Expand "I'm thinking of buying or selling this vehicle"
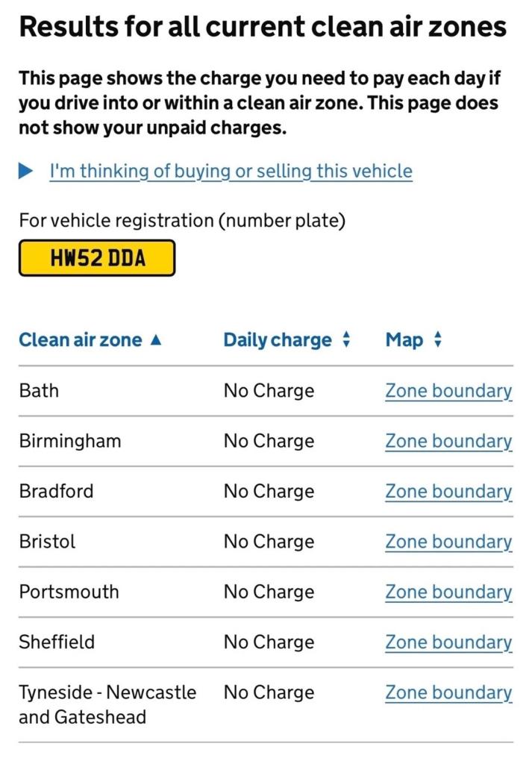532x764 pixels. pyautogui.click(x=231, y=172)
